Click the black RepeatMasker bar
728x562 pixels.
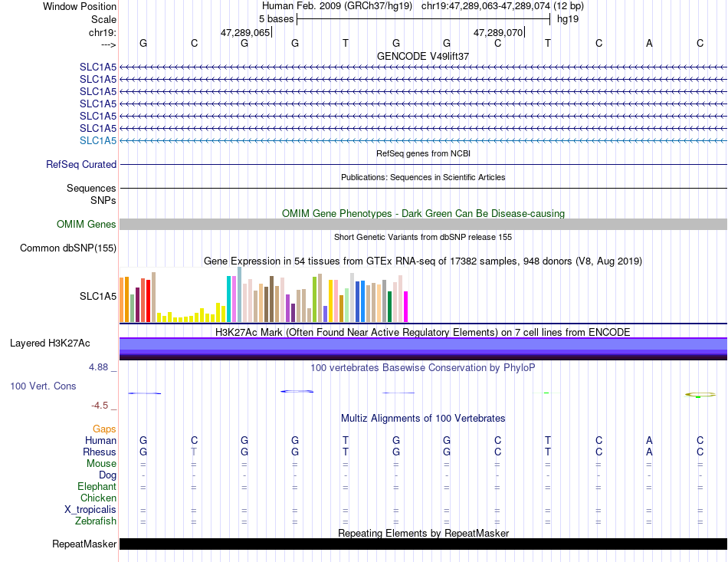[x=423, y=544]
